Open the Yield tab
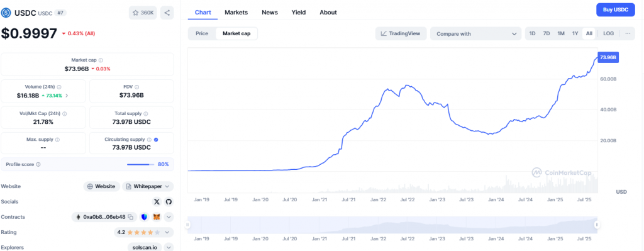The width and height of the screenshot is (644, 251). 299,13
